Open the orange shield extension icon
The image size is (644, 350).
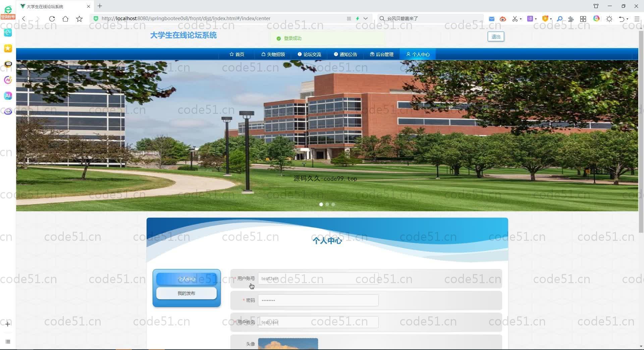pos(545,19)
